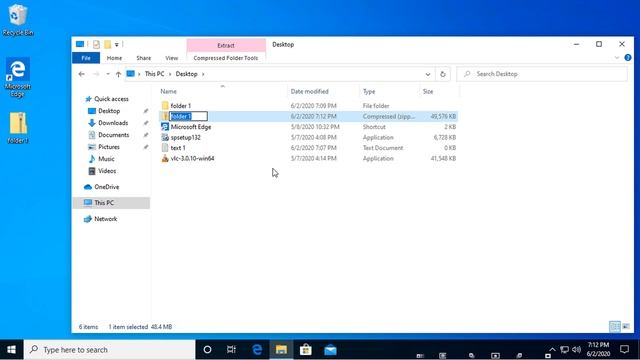Screen dimensions: 640x360
Task: Expand the ribbon with the chevron
Action: (617, 58)
